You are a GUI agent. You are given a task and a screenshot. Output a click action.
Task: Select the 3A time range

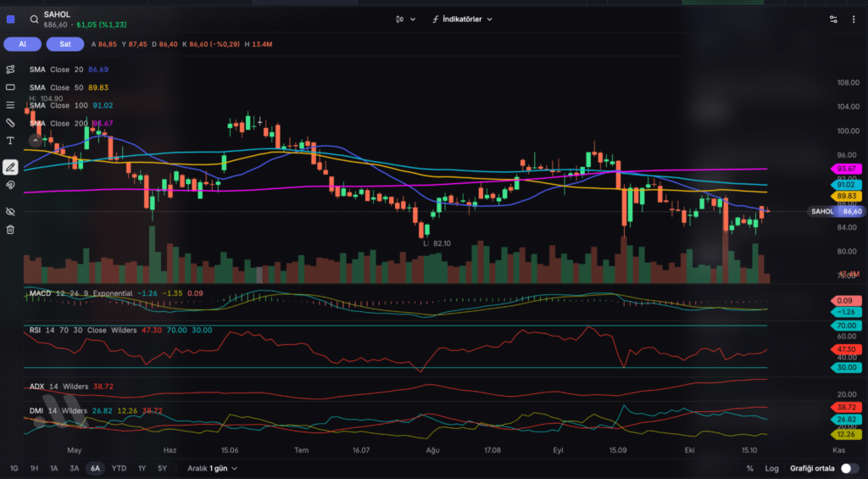(75, 469)
